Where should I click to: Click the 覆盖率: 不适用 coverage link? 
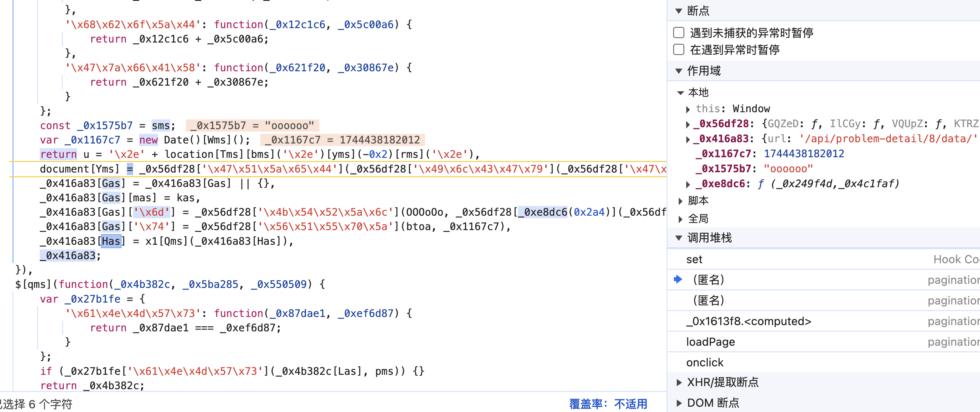[x=608, y=404]
